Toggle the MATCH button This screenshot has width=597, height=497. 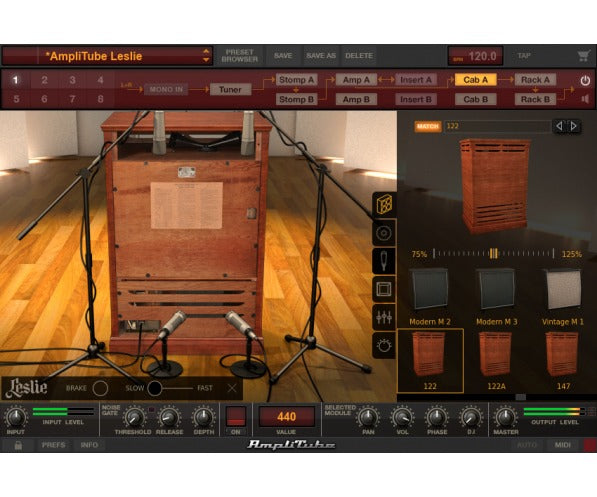(x=428, y=126)
